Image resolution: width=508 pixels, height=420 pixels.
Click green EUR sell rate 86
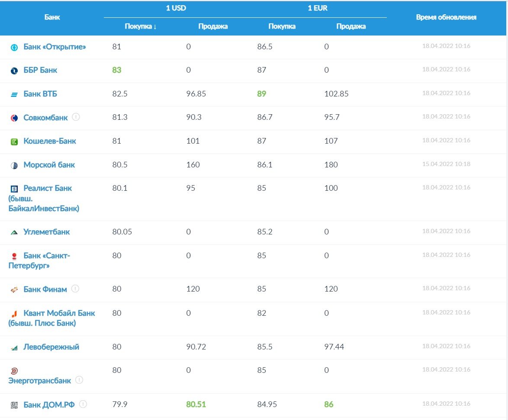click(x=329, y=404)
